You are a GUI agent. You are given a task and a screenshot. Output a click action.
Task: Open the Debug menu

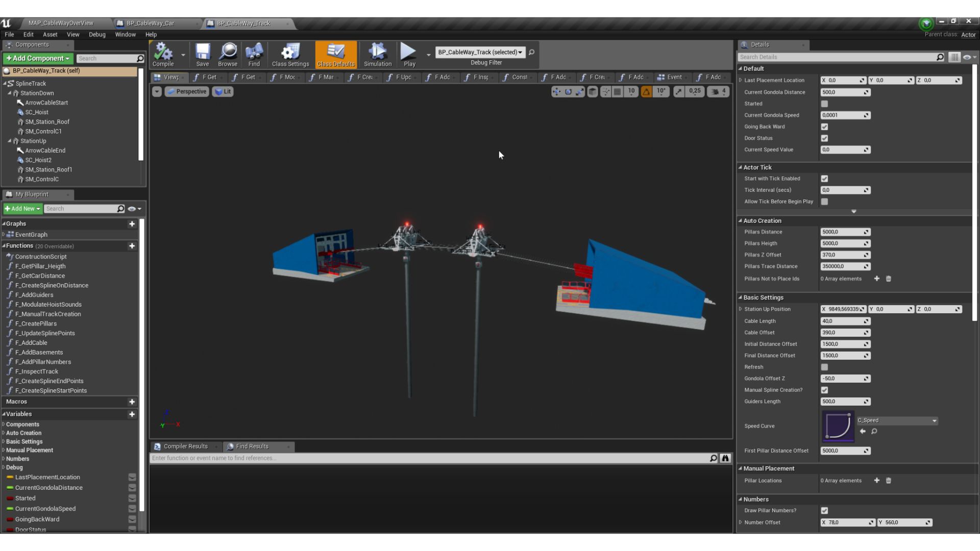pyautogui.click(x=97, y=35)
